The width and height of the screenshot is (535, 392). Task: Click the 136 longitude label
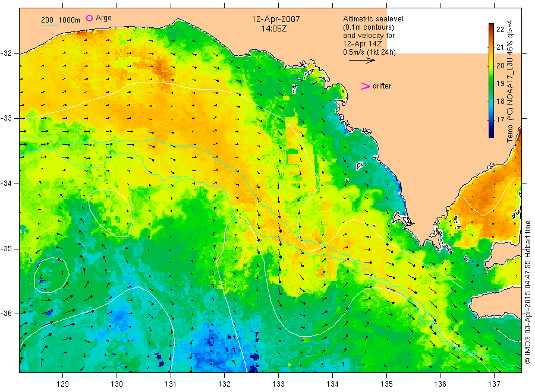440,384
